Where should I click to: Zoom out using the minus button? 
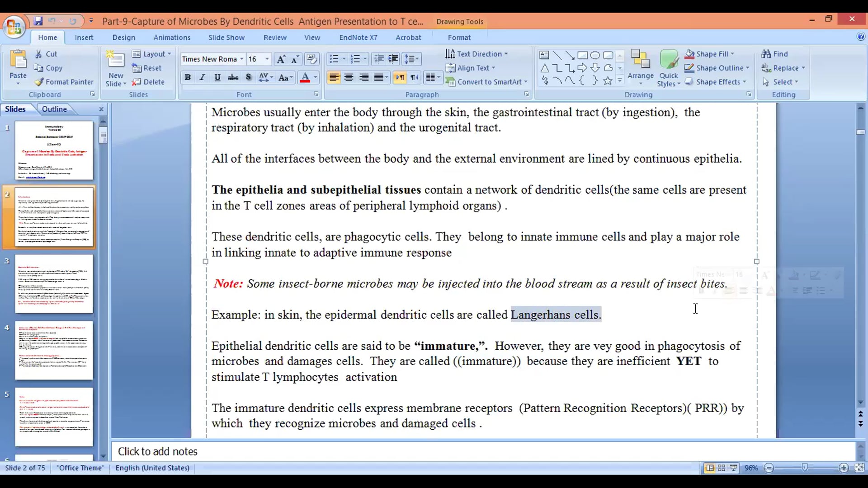click(x=769, y=468)
